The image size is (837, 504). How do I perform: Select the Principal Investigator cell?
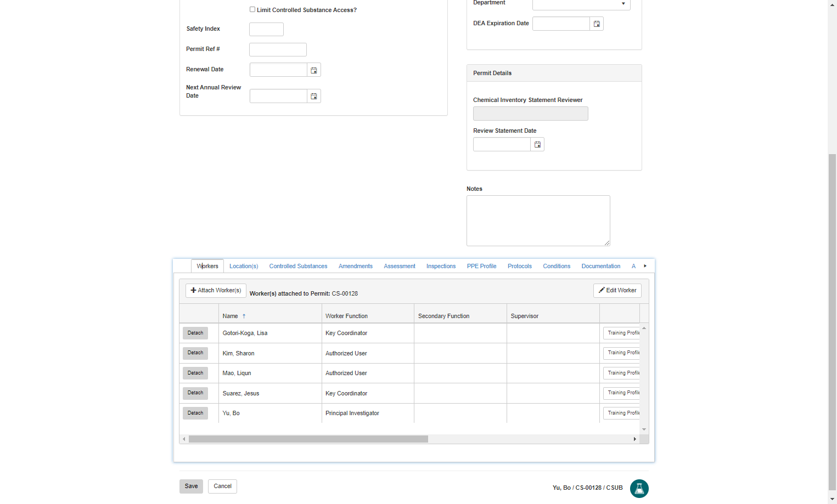coord(368,414)
